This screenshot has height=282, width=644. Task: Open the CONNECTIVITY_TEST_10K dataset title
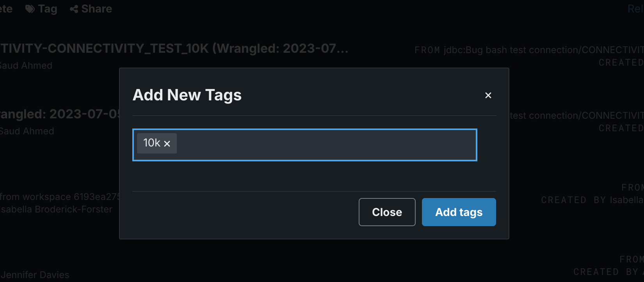174,48
